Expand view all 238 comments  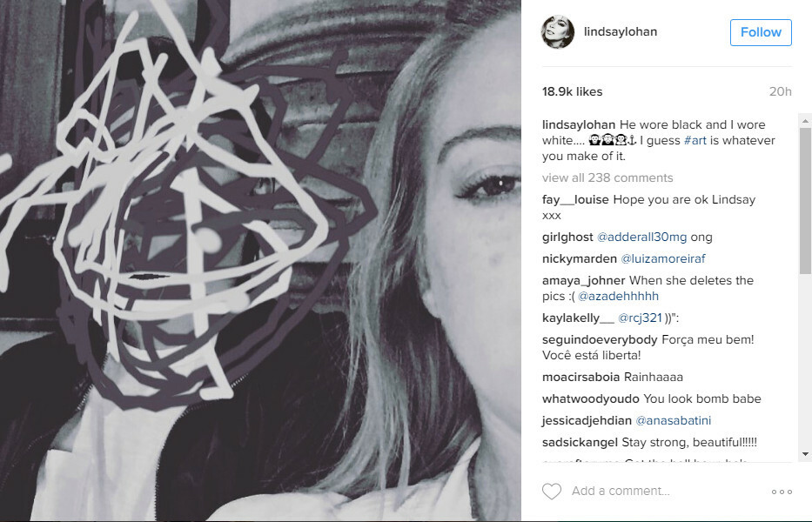coord(607,177)
